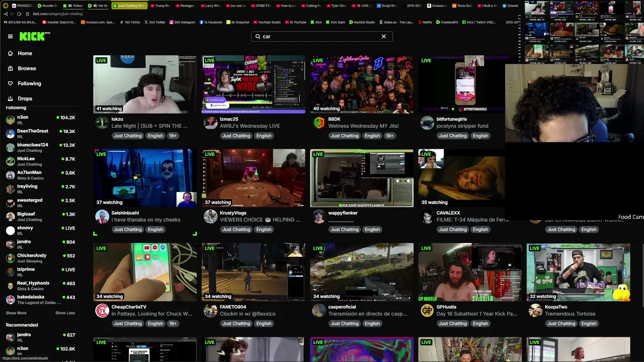This screenshot has width=644, height=362.
Task: Click the CheapCharlieTV channel avatar
Action: tap(102, 311)
